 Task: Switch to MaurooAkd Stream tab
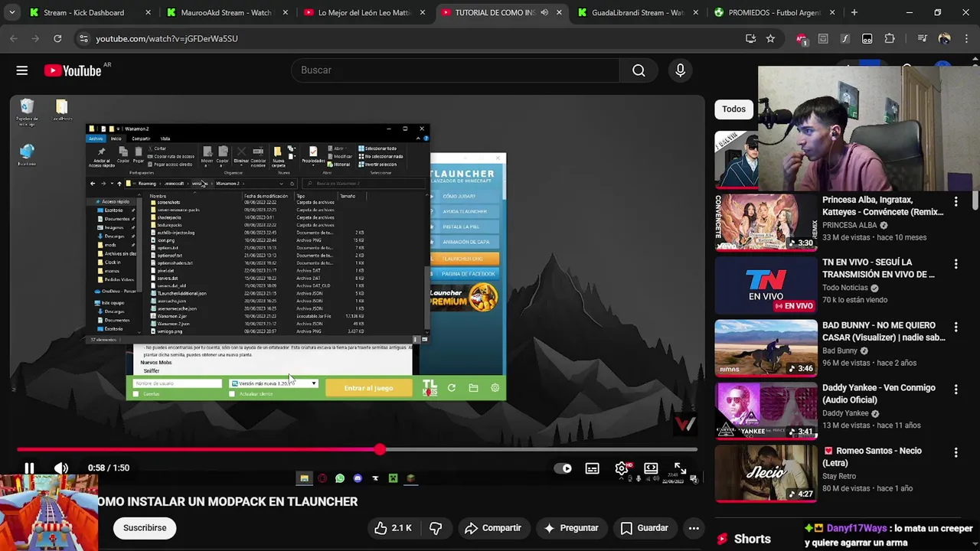tap(226, 12)
